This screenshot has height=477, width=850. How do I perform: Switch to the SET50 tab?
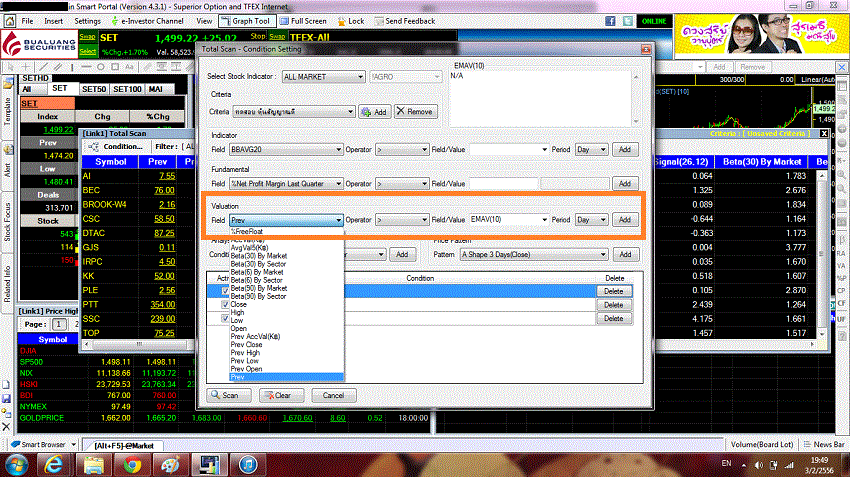93,89
